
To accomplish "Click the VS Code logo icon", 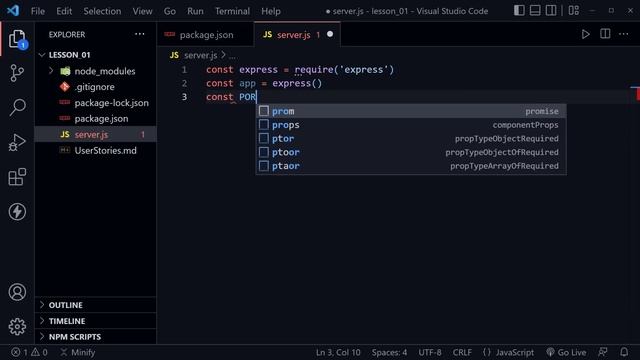I will coord(13,10).
